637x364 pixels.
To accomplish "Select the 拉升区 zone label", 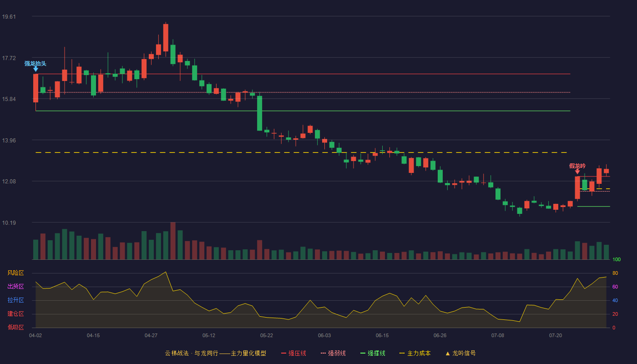I will tap(15, 300).
